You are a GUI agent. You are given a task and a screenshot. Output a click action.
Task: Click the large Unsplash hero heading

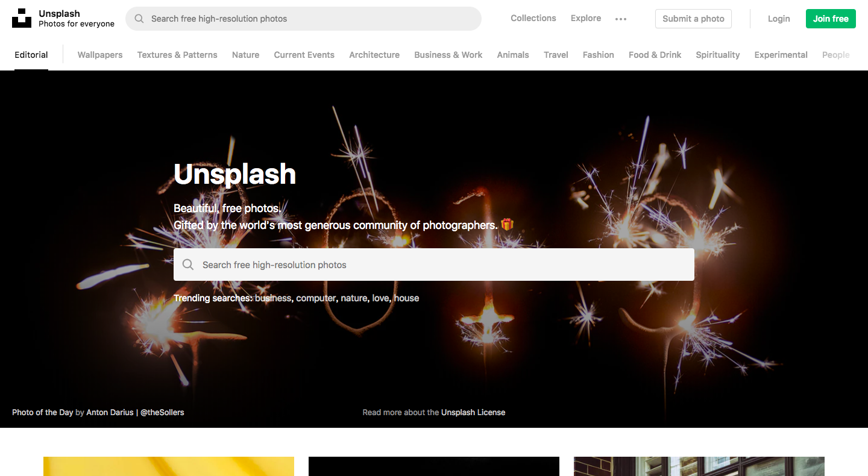[234, 174]
